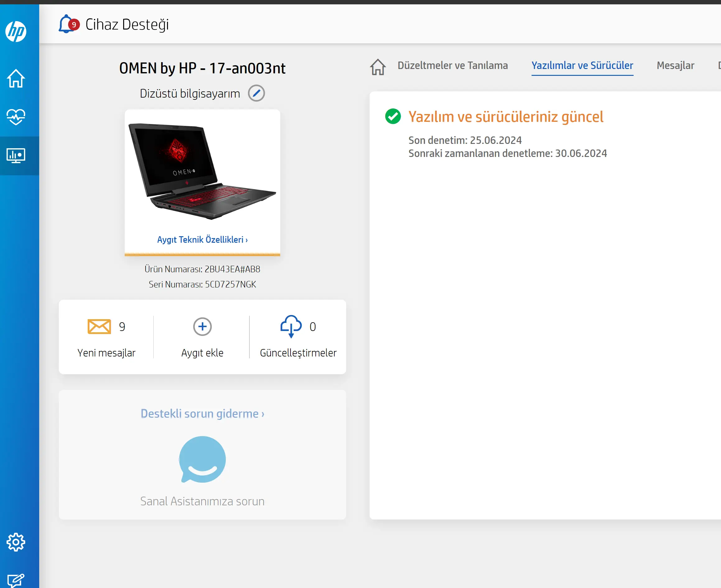Switch to the Düzeltmeler ve Tanılama tab
The width and height of the screenshot is (721, 588).
pyautogui.click(x=453, y=65)
